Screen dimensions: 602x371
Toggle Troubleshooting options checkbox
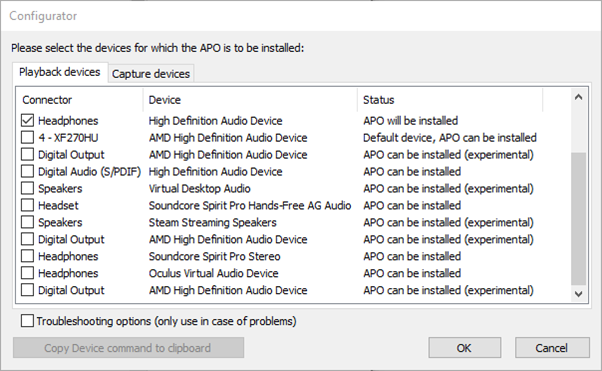coord(27,321)
